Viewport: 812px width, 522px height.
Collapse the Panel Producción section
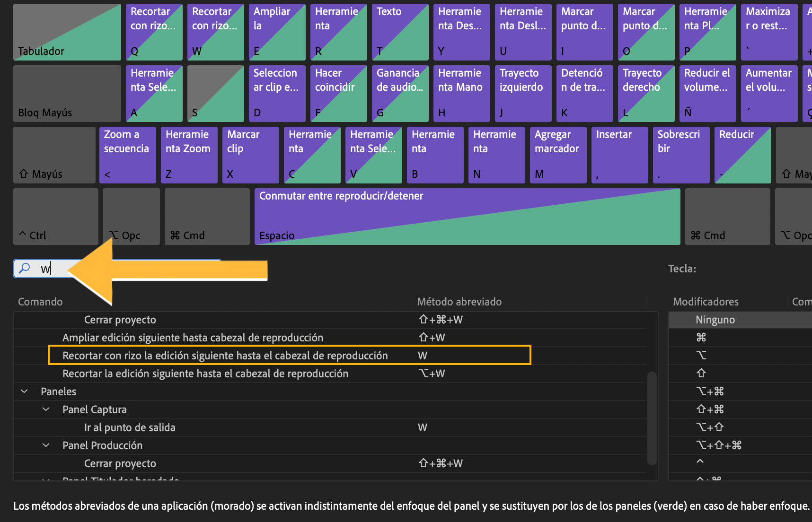46,445
